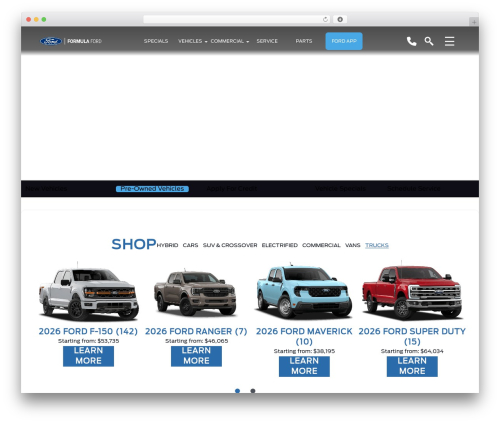The height and width of the screenshot is (423, 500).
Task: Select first carousel pagination dot
Action: tap(237, 391)
